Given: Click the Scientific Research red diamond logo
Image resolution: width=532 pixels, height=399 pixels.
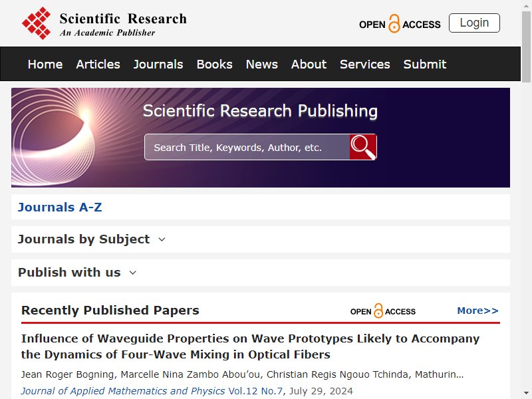Looking at the screenshot, I should pyautogui.click(x=37, y=23).
